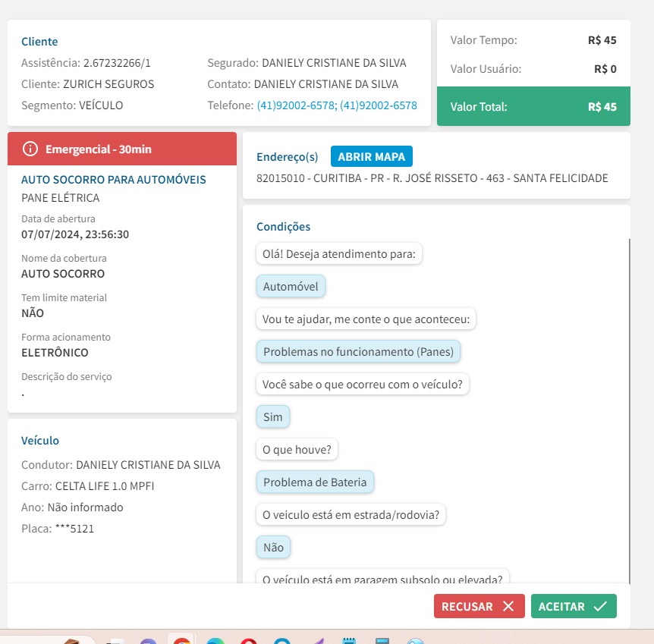654x644 pixels.
Task: Refuse the service request with RECUSAR
Action: pos(479,606)
